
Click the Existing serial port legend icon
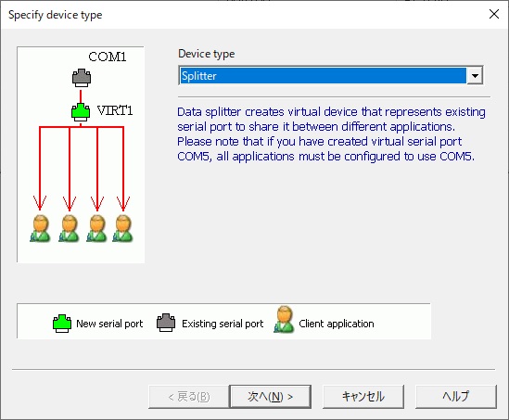[166, 323]
